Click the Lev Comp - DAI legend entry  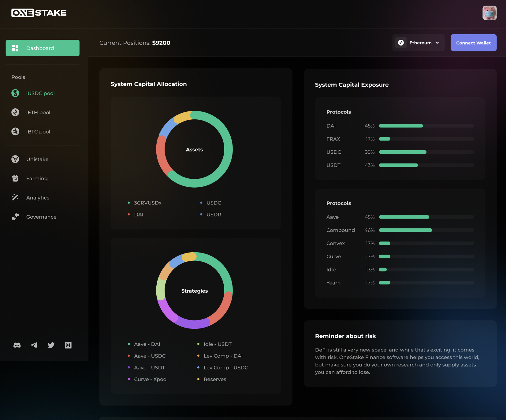(x=220, y=356)
